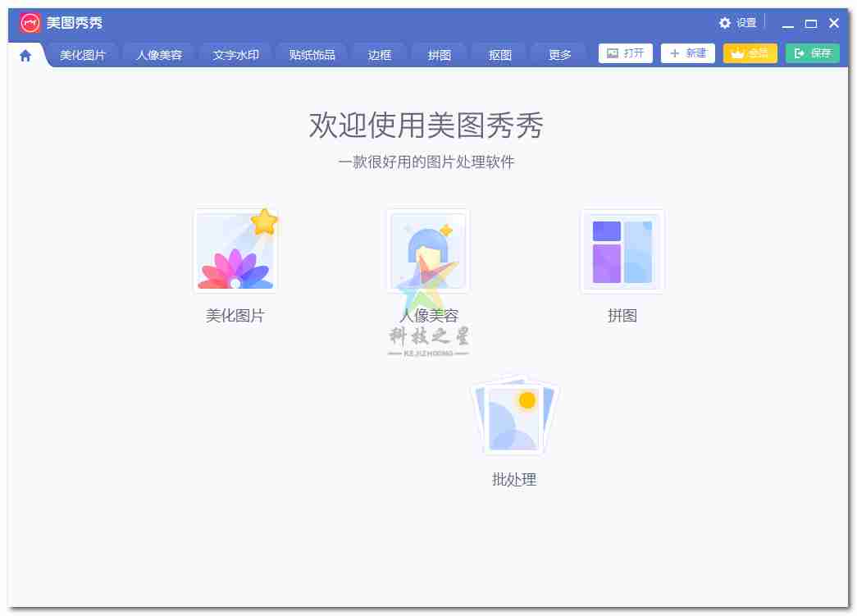Switch to the 文字水印 text watermark tab
Viewport: 857px width, 616px height.
tap(235, 54)
